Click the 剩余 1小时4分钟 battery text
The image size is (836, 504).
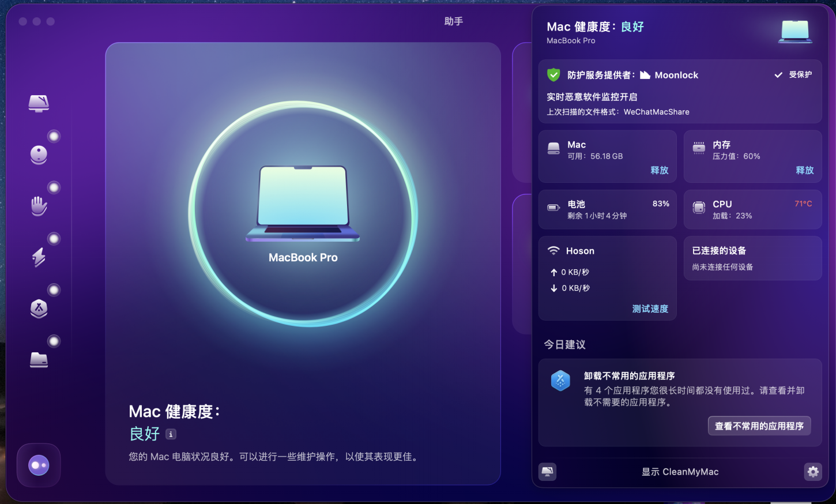pos(597,216)
